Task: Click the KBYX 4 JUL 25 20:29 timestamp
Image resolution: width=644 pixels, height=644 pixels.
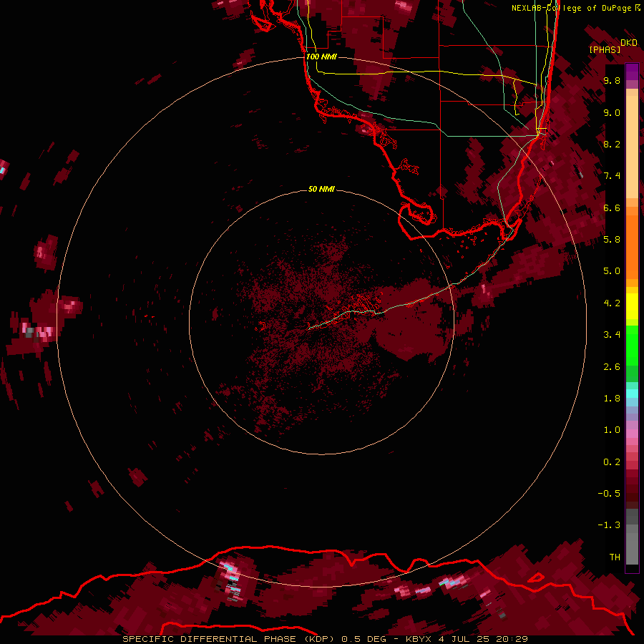Action: pyautogui.click(x=467, y=639)
